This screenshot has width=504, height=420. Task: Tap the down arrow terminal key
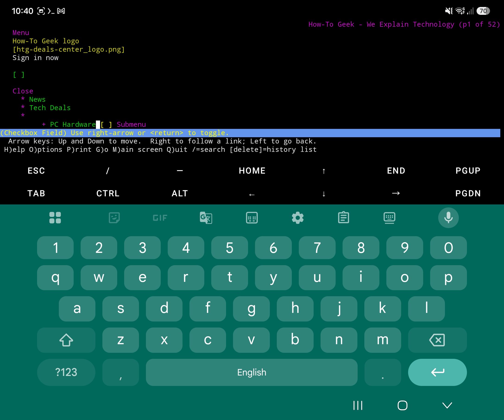pyautogui.click(x=324, y=194)
